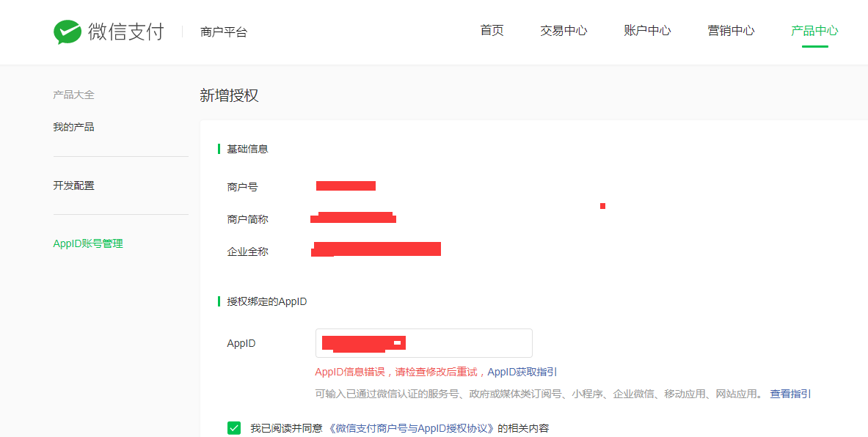Screen dimensions: 868x437
Task: Uncheck the 我已阅读并同意 agreement checkbox
Action: tap(234, 428)
